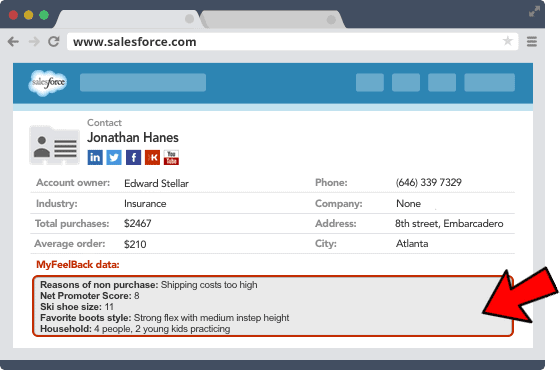
Task: Click the MyFeelBack data heading
Action: (78, 265)
